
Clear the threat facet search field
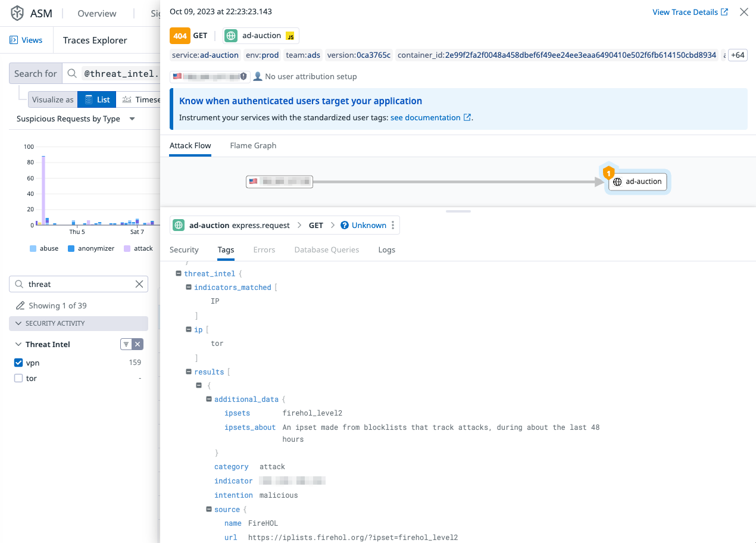139,284
